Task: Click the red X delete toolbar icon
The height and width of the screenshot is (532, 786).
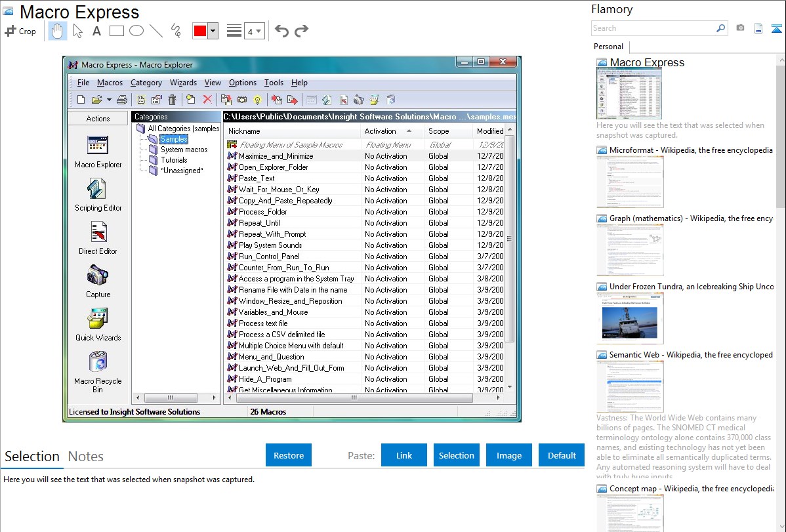Action: (207, 100)
